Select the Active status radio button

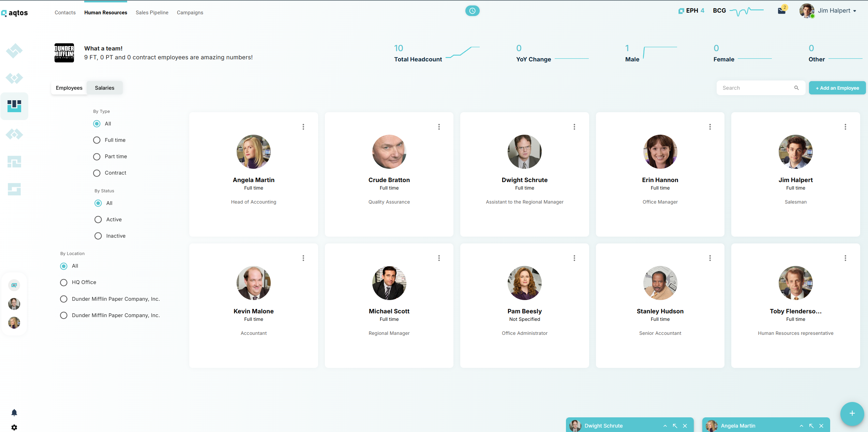click(98, 220)
